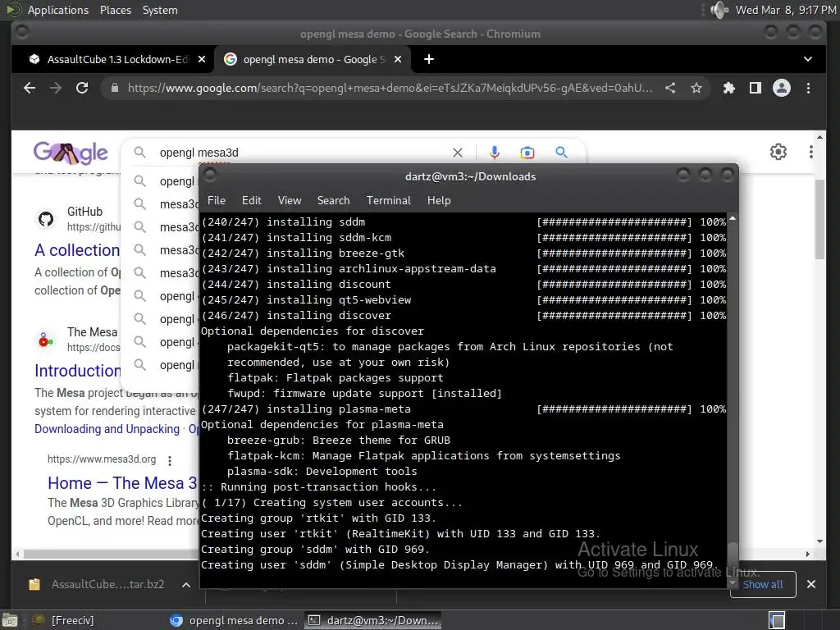Open terminal Help menu

coord(439,200)
